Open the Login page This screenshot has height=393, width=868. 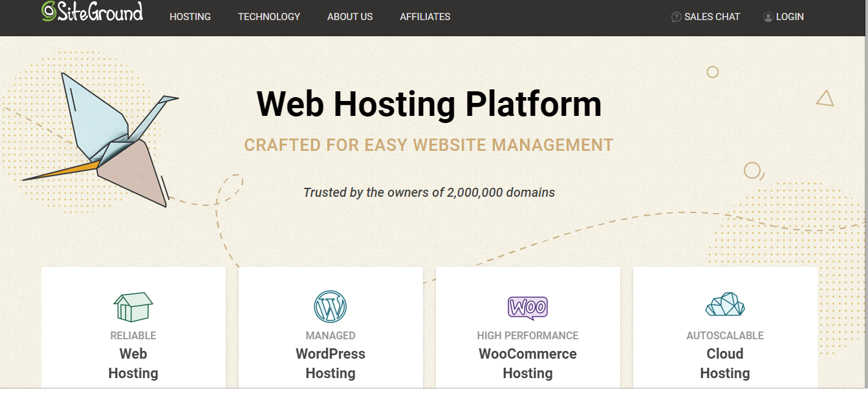790,17
